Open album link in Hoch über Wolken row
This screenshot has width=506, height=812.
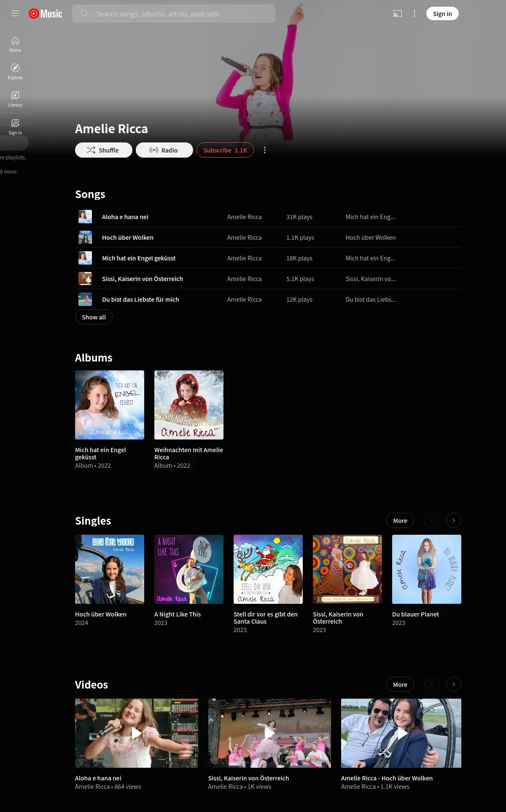click(x=371, y=237)
